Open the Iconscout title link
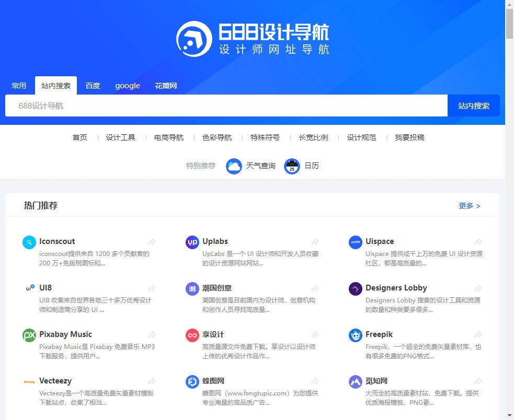Image resolution: width=514 pixels, height=420 pixels. (x=57, y=241)
